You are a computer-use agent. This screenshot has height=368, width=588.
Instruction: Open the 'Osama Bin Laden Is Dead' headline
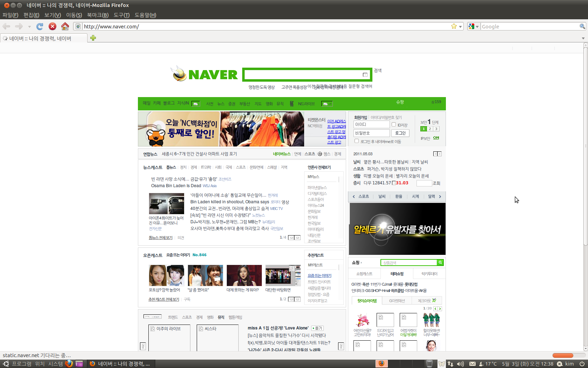(176, 186)
